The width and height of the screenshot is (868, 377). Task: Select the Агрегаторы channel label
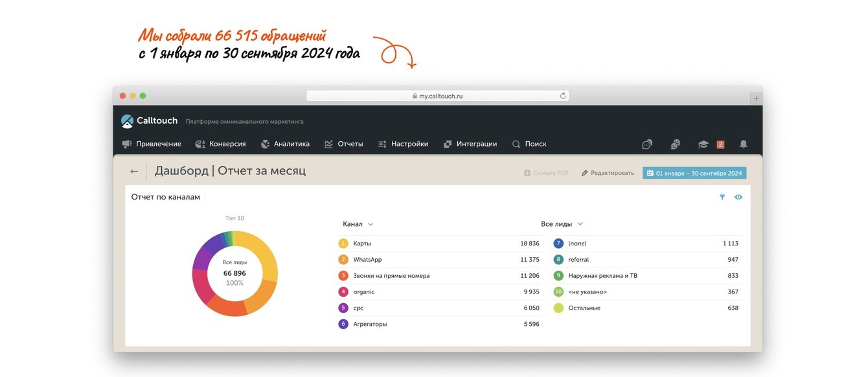(370, 324)
